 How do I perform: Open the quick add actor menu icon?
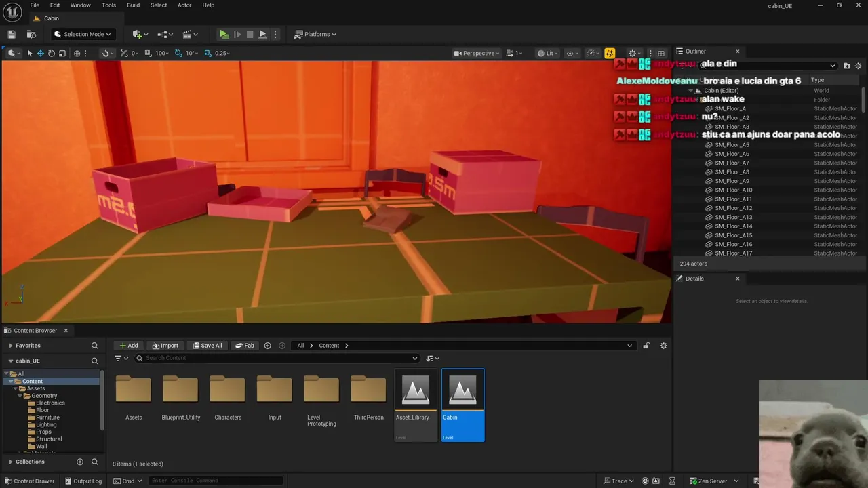coord(140,34)
